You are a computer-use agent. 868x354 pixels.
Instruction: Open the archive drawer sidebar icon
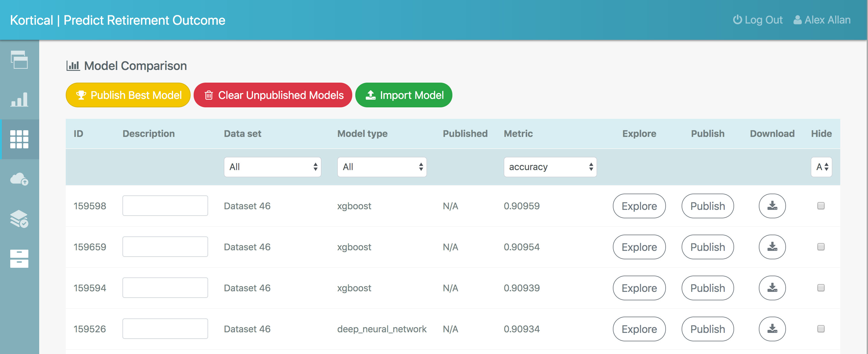tap(19, 259)
